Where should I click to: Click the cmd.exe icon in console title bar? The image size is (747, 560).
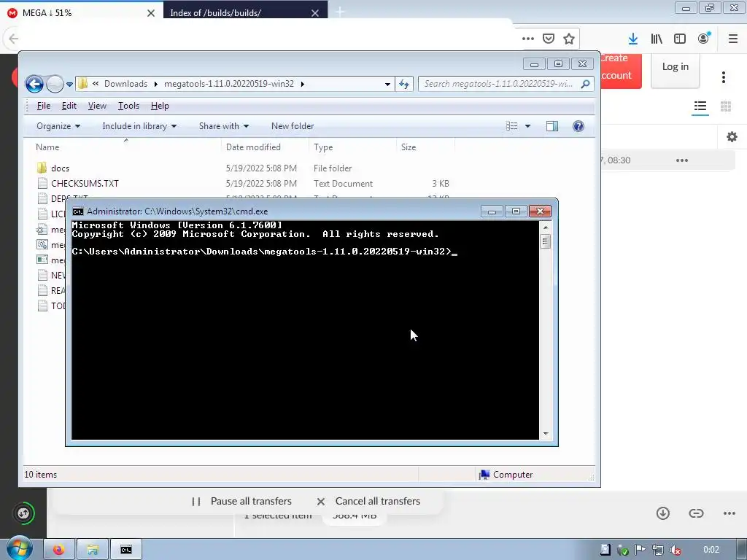pos(77,211)
